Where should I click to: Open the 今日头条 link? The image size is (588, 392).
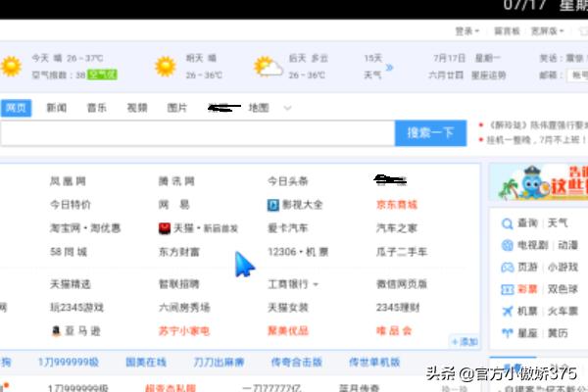[287, 181]
